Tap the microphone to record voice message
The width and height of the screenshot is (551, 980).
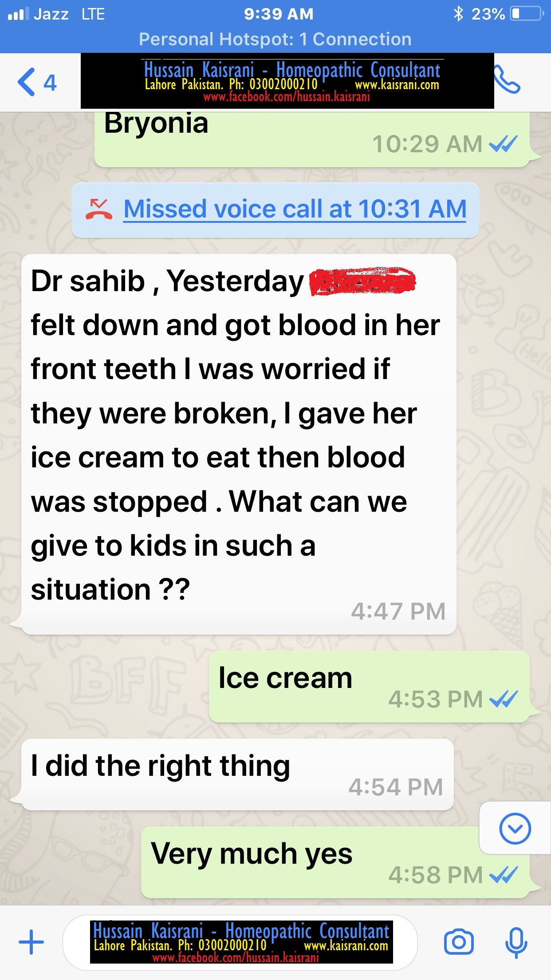[516, 942]
